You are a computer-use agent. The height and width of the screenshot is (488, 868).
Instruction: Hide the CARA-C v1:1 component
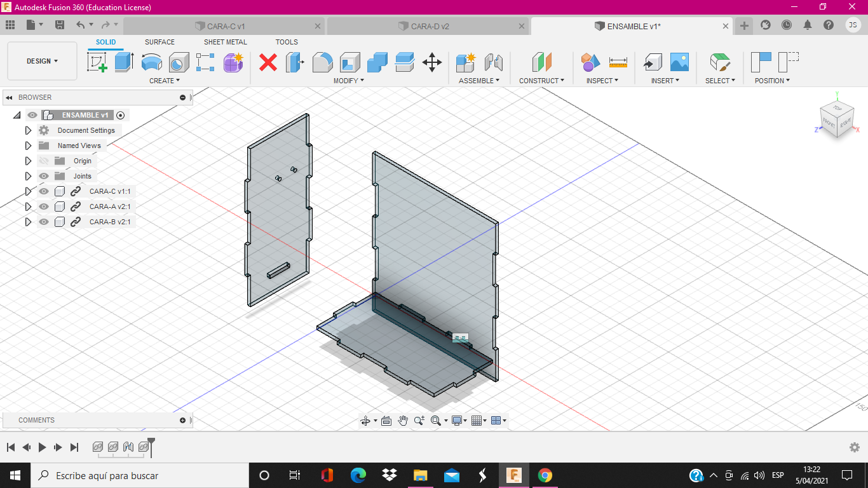click(44, 191)
